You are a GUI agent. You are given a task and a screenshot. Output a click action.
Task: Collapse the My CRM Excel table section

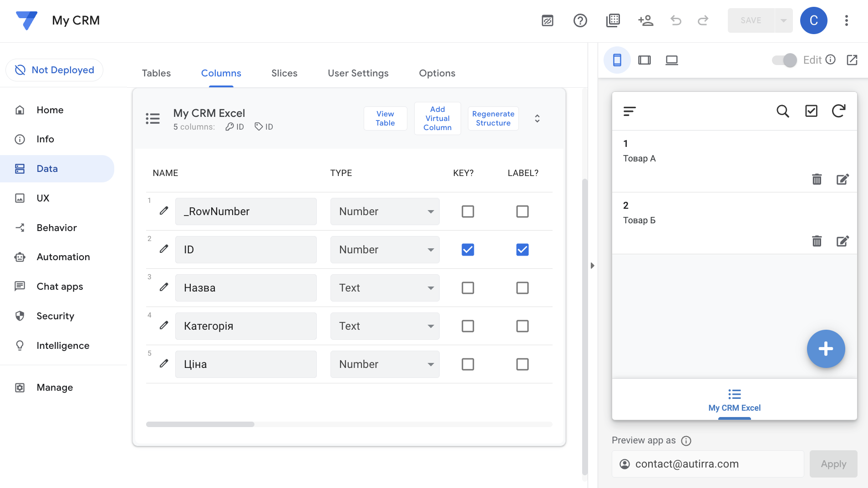(537, 118)
